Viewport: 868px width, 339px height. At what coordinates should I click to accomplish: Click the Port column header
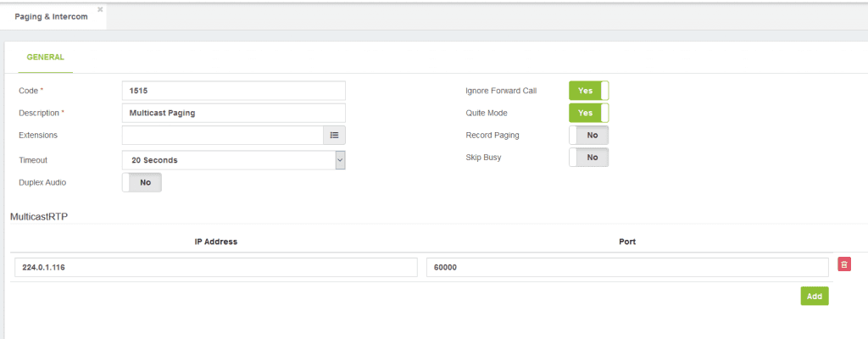[627, 242]
